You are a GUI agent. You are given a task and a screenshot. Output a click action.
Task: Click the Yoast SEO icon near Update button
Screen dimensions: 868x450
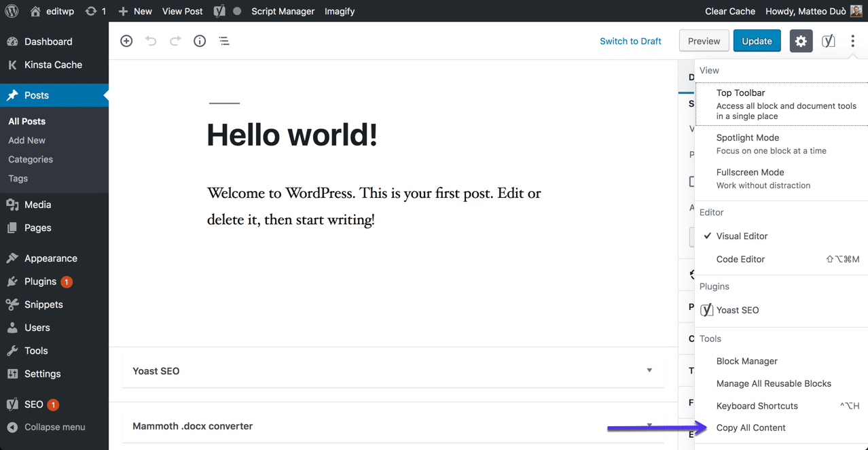828,41
